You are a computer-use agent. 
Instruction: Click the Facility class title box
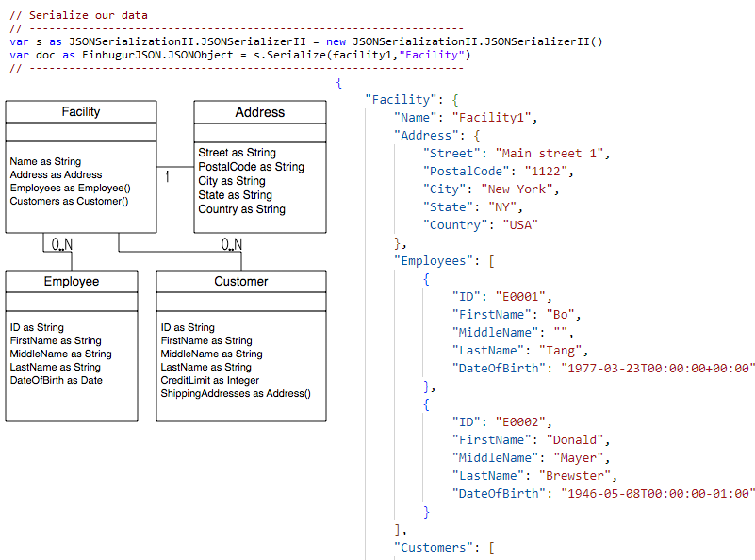(x=81, y=112)
